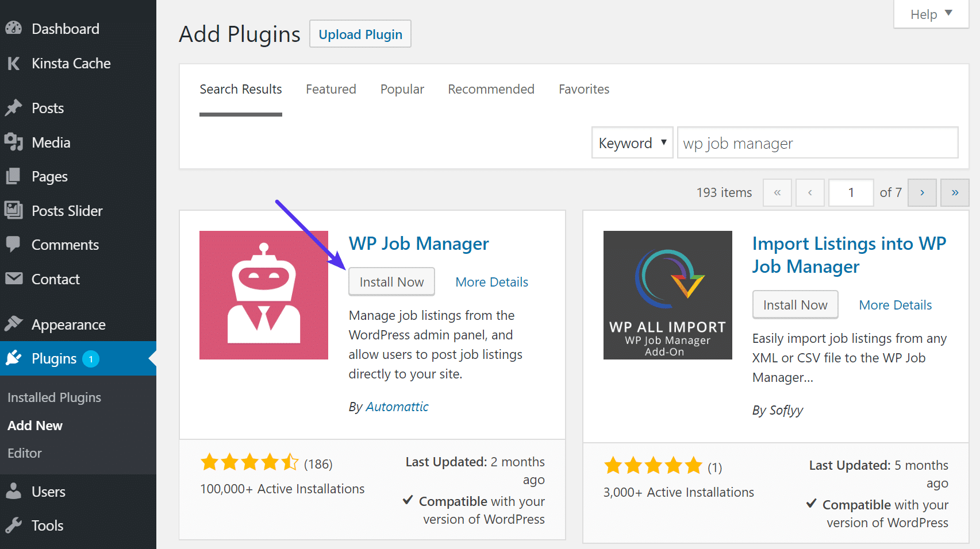Image resolution: width=980 pixels, height=549 pixels.
Task: Click the Media library icon
Action: tap(14, 142)
